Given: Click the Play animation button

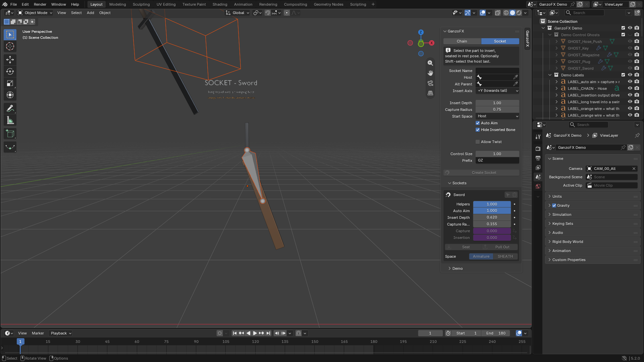Looking at the screenshot, I should pos(255,333).
